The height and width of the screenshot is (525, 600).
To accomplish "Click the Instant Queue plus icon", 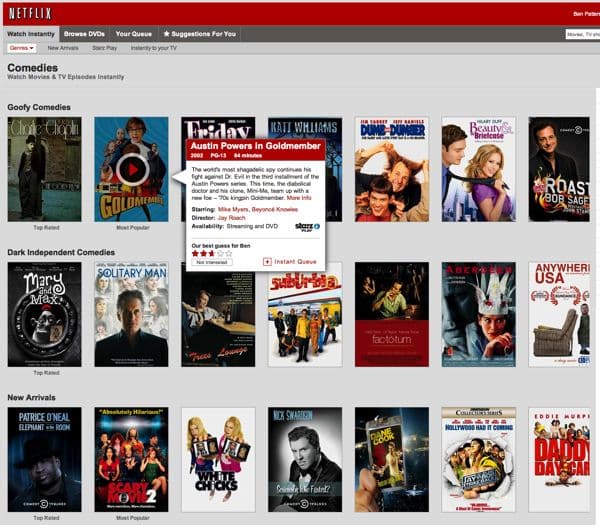I will point(267,262).
